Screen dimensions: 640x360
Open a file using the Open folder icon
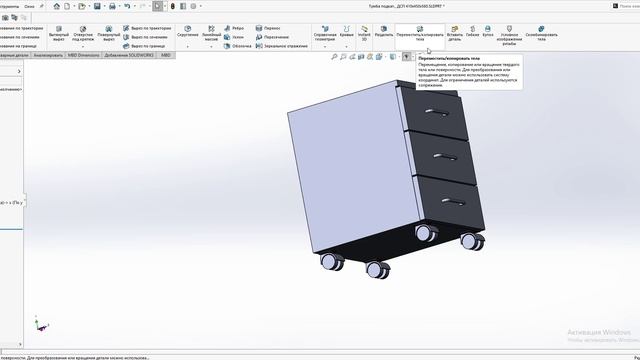[82, 6]
